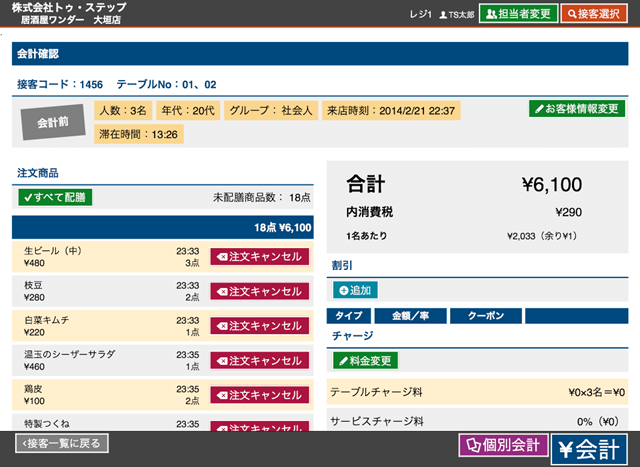Select the タイプ discount column header
The image size is (640, 467).
coord(349,316)
